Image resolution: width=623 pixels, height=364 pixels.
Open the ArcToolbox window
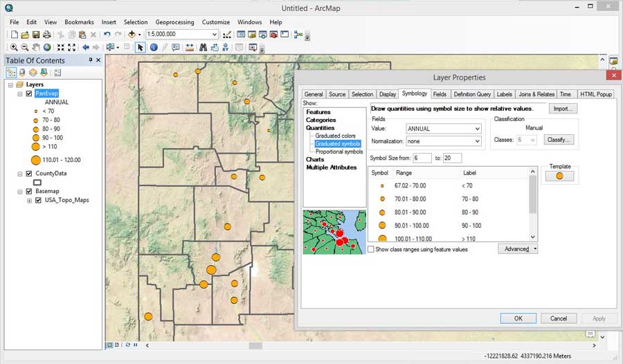point(273,35)
